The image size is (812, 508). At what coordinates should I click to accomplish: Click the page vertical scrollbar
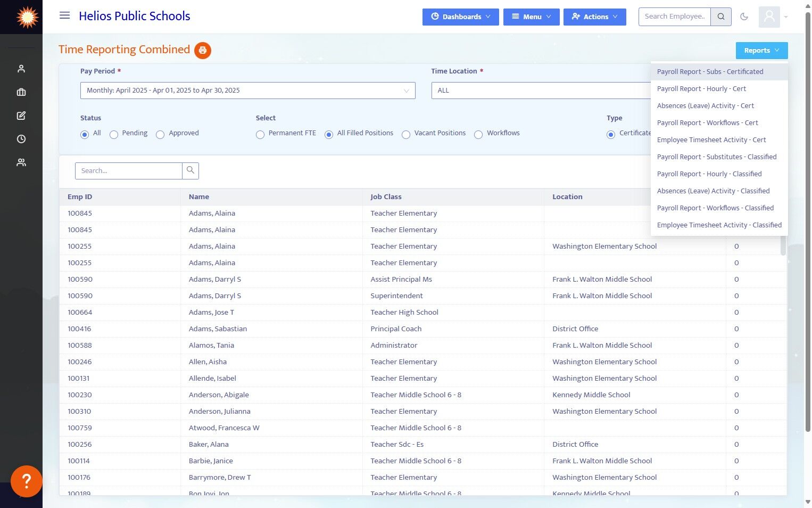pyautogui.click(x=808, y=221)
